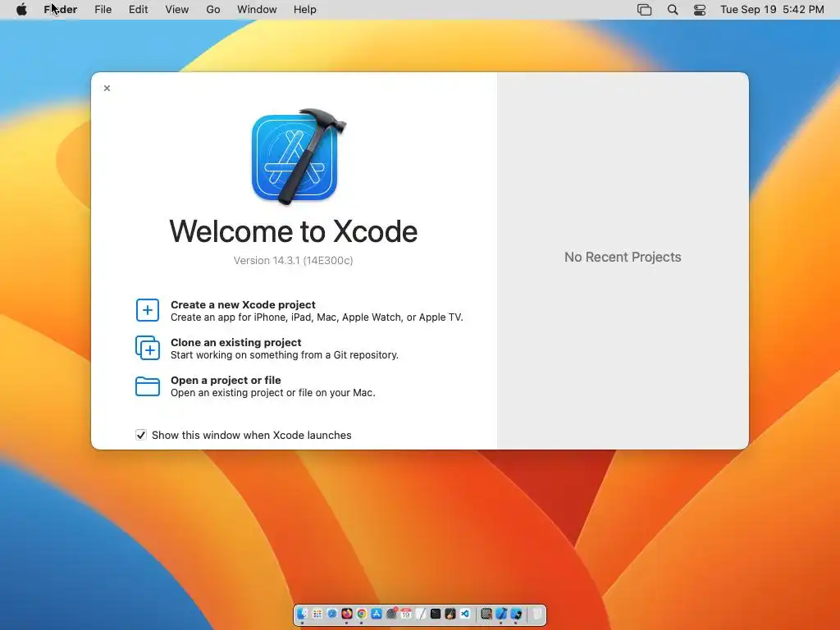The height and width of the screenshot is (630, 840).
Task: Close the Welcome to Xcode window
Action: (x=107, y=89)
